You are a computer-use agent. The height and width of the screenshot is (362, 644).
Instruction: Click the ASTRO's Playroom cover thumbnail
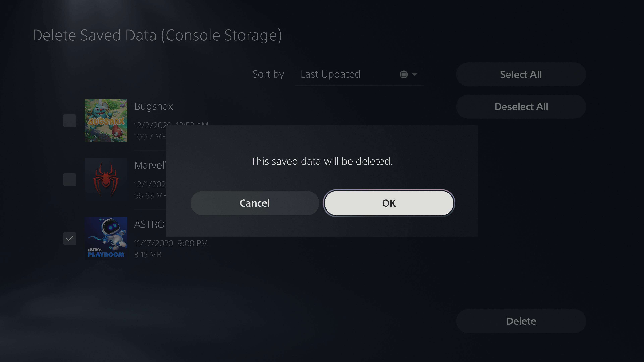tap(106, 239)
